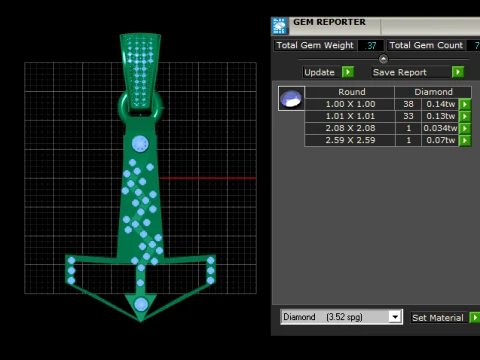The width and height of the screenshot is (480, 360).
Task: Select the 2.08 X 2.08 size cell
Action: [x=350, y=128]
